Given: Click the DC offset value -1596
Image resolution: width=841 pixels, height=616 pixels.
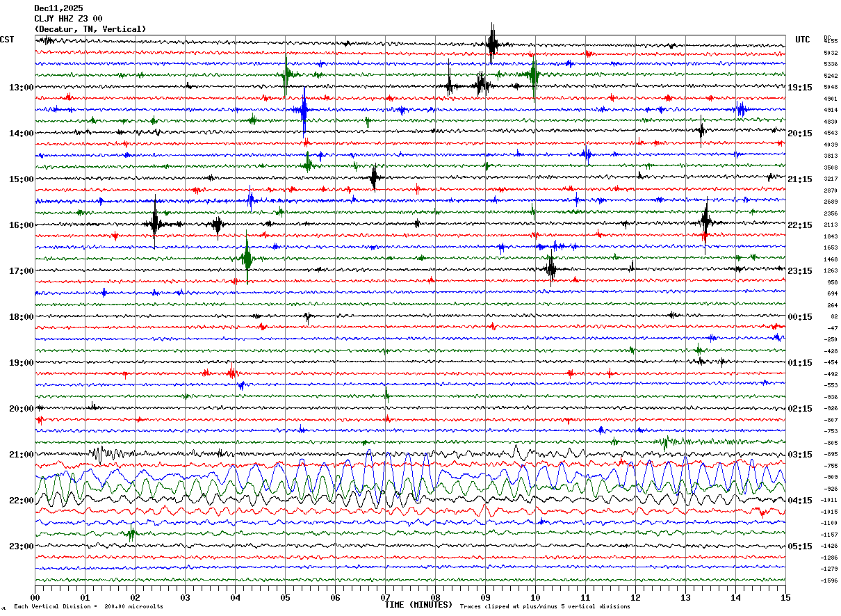Looking at the screenshot, I should 831,581.
